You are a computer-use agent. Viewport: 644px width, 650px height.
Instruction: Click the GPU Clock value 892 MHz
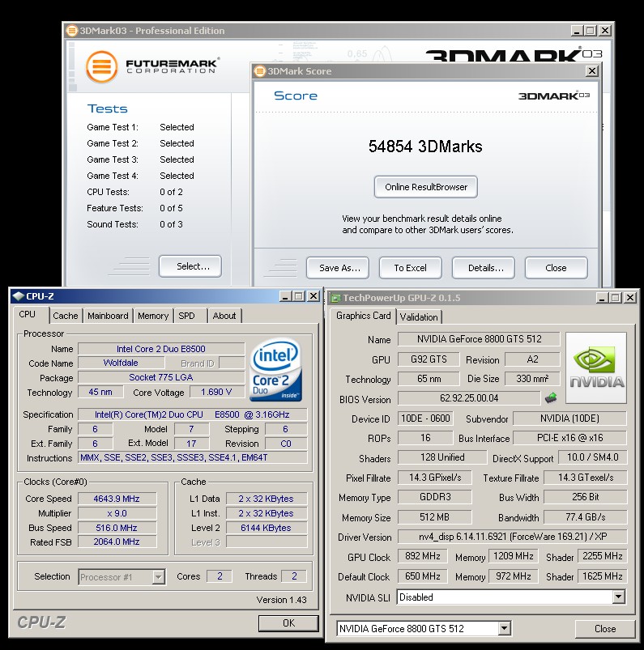coord(422,556)
